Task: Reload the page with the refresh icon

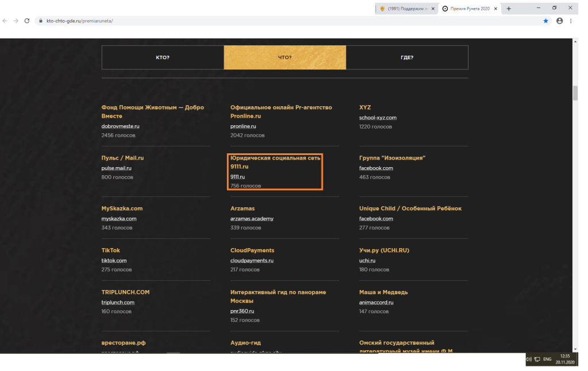Action: [26, 21]
